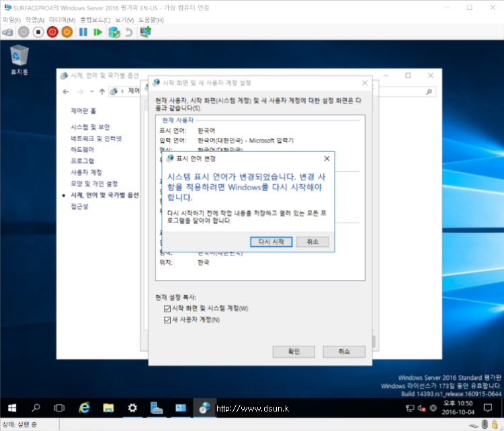Click the taskbar icon left of Control Panel
504x431 pixels.
[181, 408]
